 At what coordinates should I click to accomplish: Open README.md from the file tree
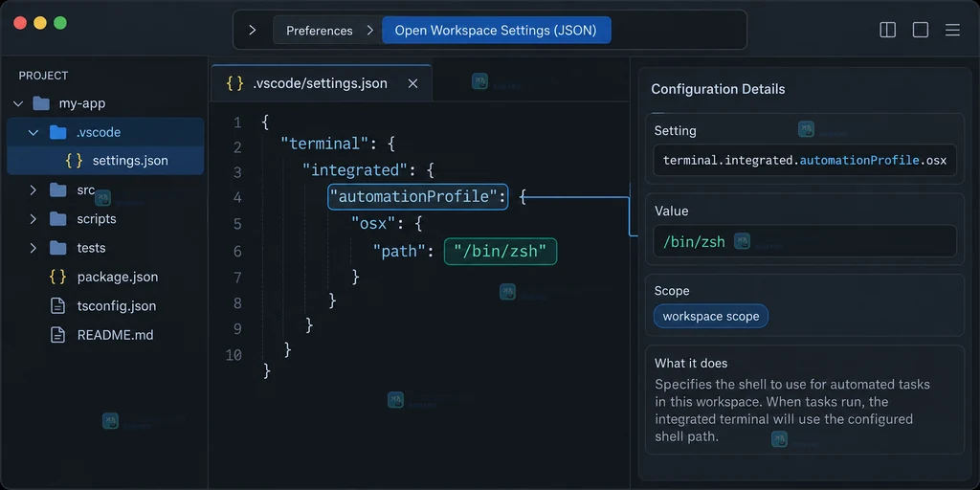tap(115, 334)
